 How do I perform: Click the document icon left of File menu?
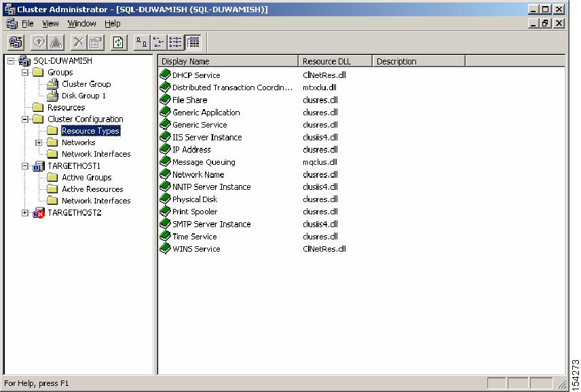point(12,24)
